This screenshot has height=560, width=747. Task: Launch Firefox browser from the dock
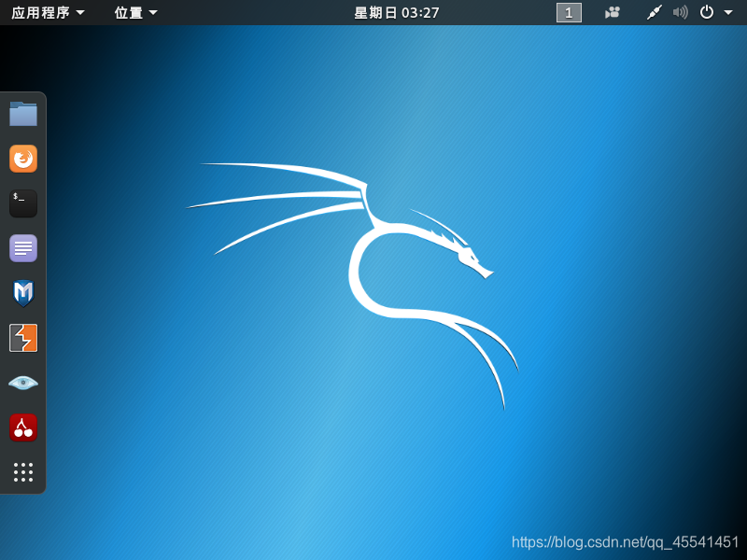pos(23,159)
